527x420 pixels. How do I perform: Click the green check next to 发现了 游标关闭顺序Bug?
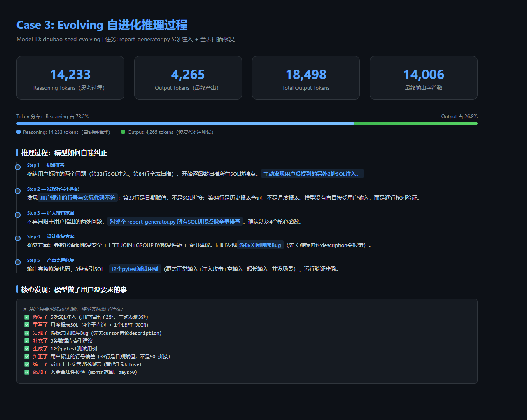[x=27, y=333]
